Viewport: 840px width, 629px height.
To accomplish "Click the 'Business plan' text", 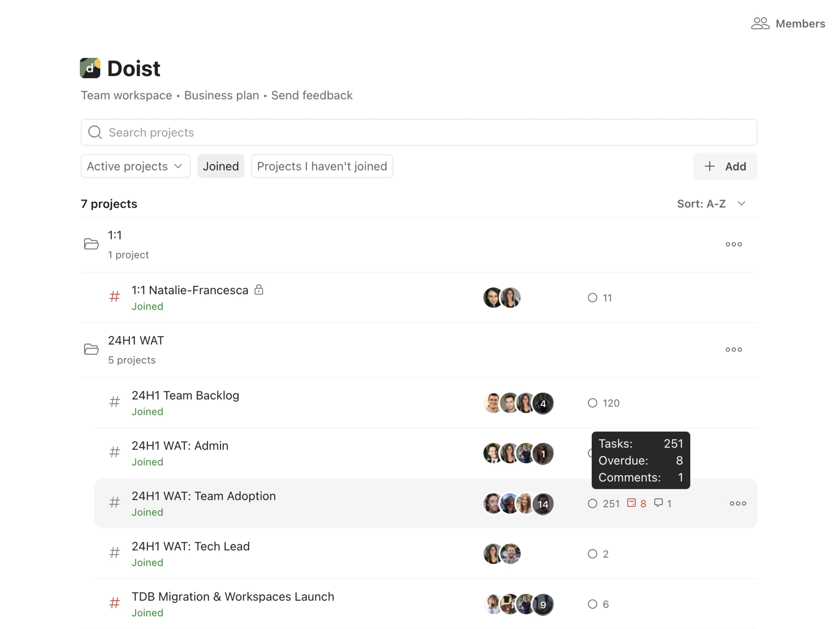I will point(222,95).
